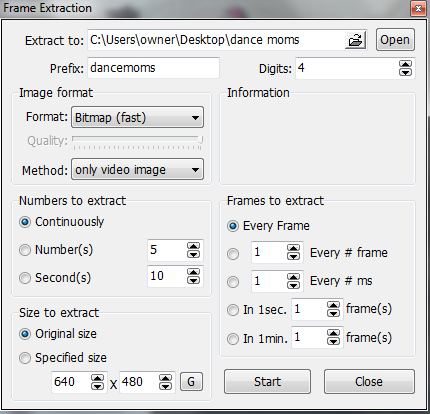Viewport: 430px width, 414px height.
Task: Decrease the 640 width spinner
Action: [97, 386]
